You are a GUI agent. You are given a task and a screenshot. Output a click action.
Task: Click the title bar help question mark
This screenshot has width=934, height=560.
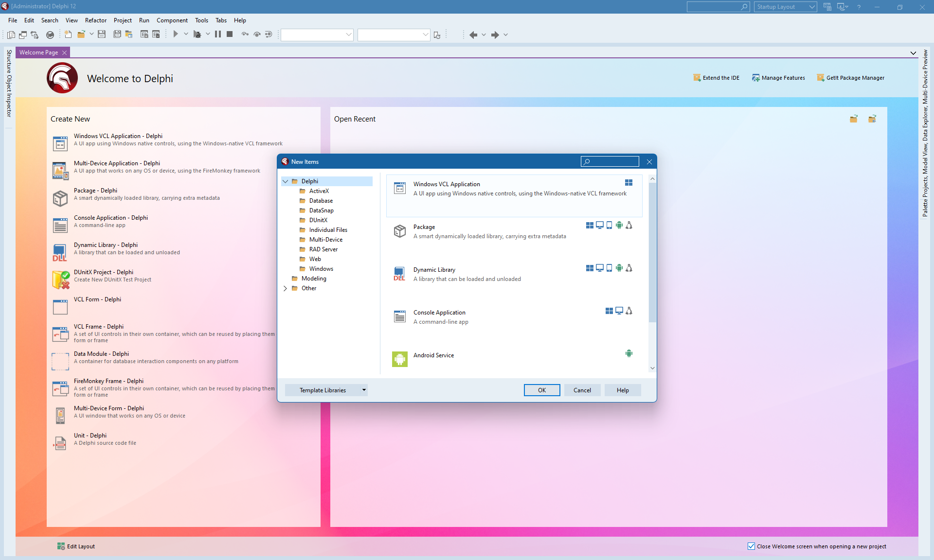tap(859, 7)
